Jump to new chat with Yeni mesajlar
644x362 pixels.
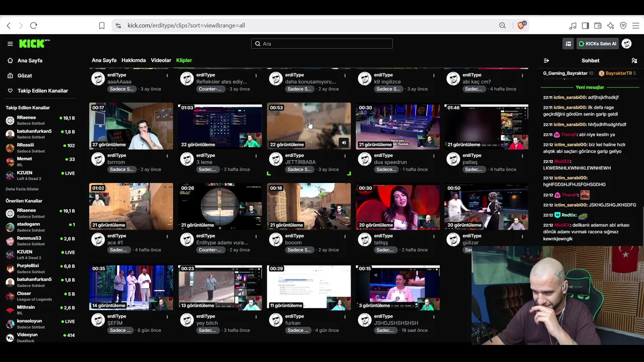(x=590, y=87)
